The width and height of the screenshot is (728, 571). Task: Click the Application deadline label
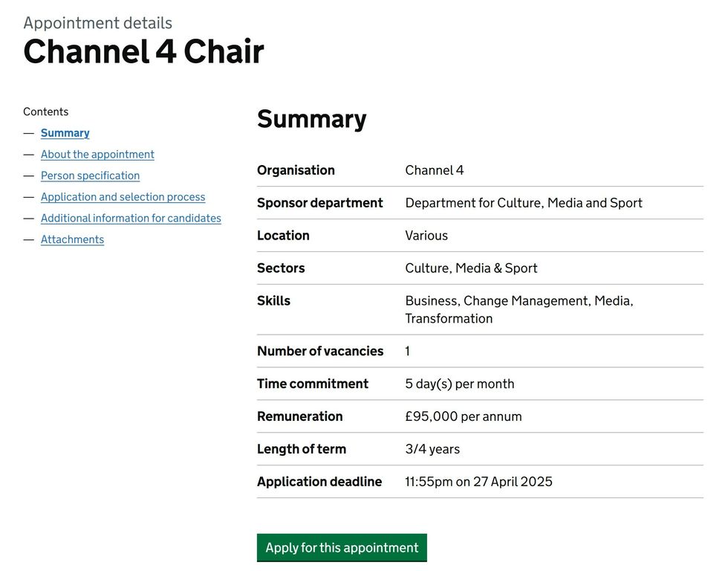319,482
